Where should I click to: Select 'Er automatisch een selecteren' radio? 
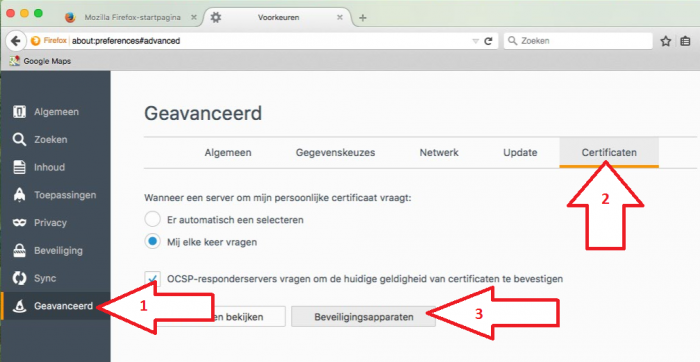(x=152, y=220)
